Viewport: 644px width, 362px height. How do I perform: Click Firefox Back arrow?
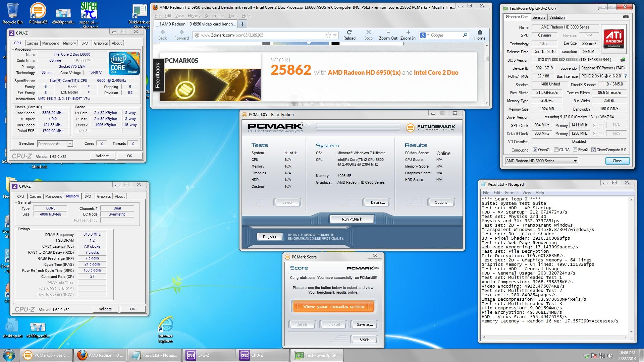coord(163,35)
